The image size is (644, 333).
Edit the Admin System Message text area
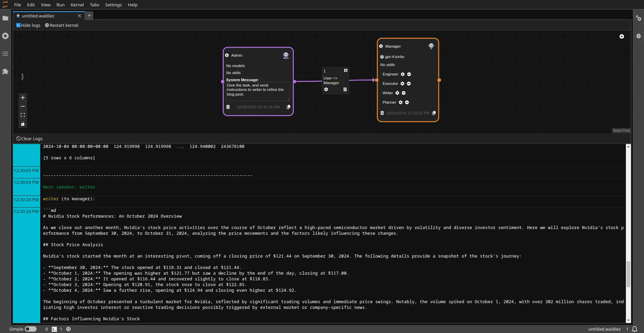(257, 91)
